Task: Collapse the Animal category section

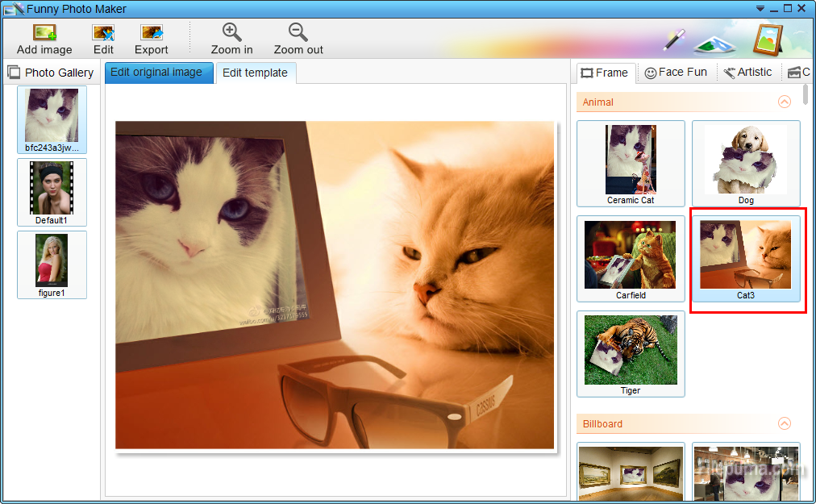Action: 784,102
